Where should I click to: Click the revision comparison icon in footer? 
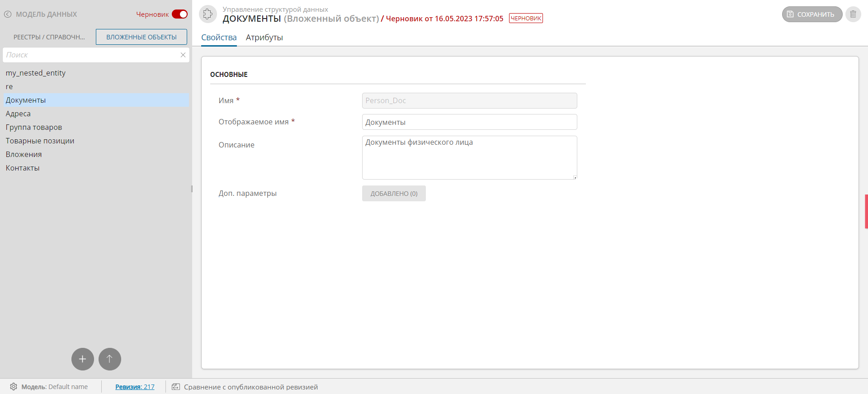(176, 387)
